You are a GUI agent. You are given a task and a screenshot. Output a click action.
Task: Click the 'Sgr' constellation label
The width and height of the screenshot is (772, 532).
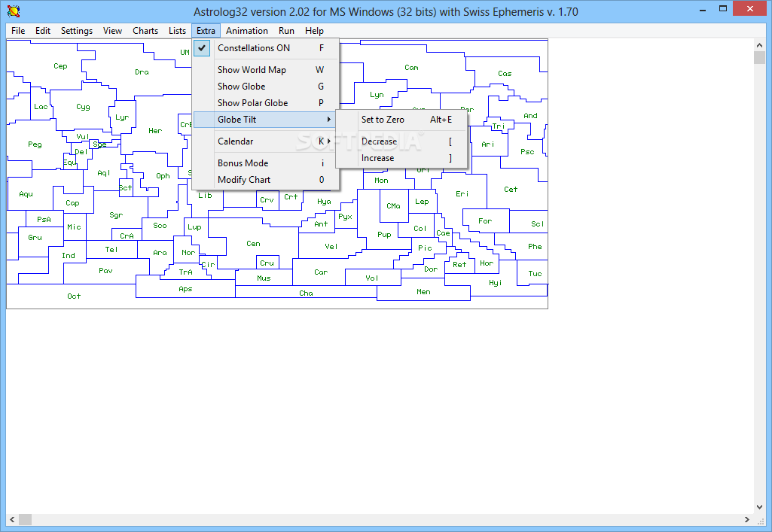click(x=116, y=215)
